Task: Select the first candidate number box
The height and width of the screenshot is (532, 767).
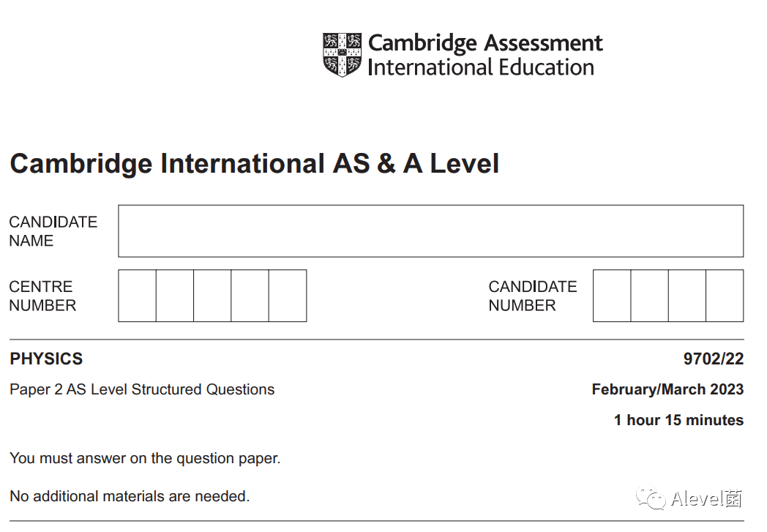Action: [x=612, y=296]
